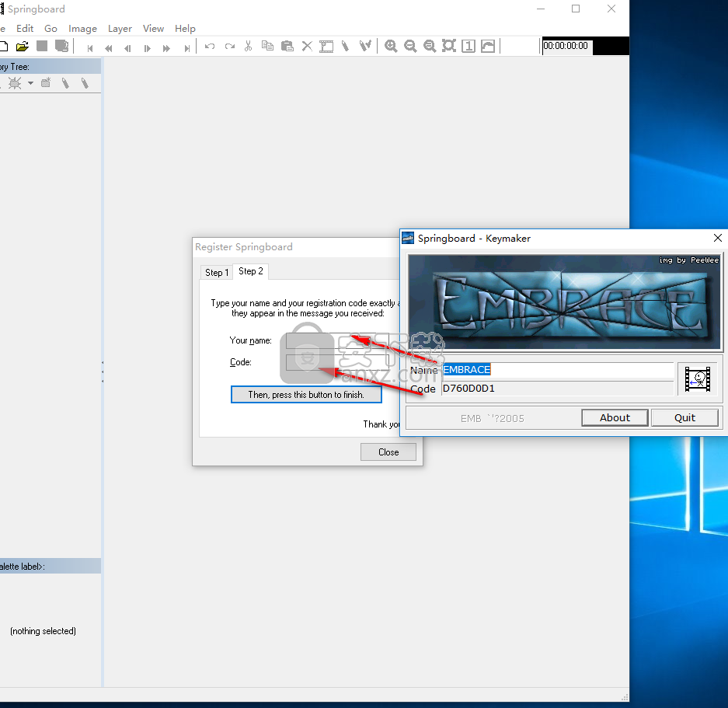Image resolution: width=728 pixels, height=708 pixels.
Task: Click the new-frame icon in Story Tree toolbar
Action: [x=46, y=83]
